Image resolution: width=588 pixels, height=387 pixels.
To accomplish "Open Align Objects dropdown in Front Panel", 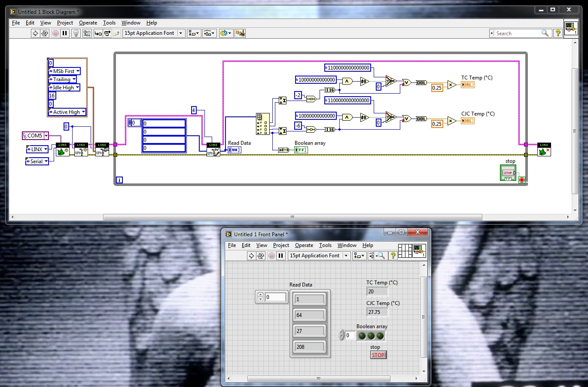I will point(359,256).
